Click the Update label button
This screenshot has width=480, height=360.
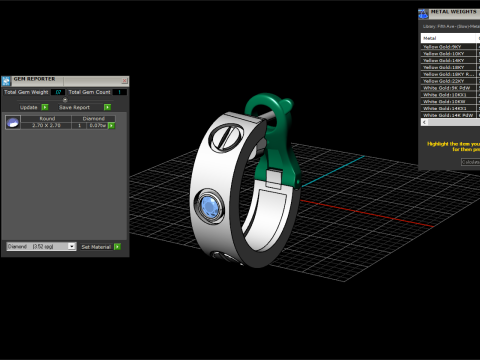tap(29, 107)
